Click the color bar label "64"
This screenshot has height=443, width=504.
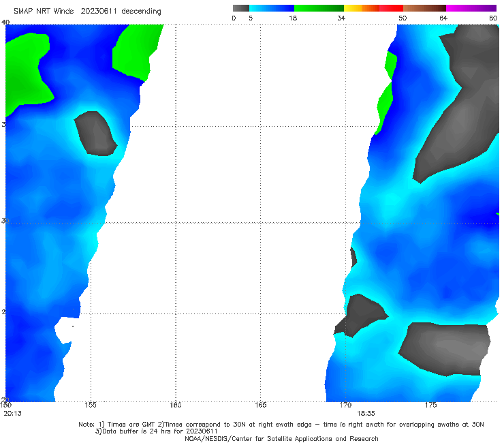point(443,18)
